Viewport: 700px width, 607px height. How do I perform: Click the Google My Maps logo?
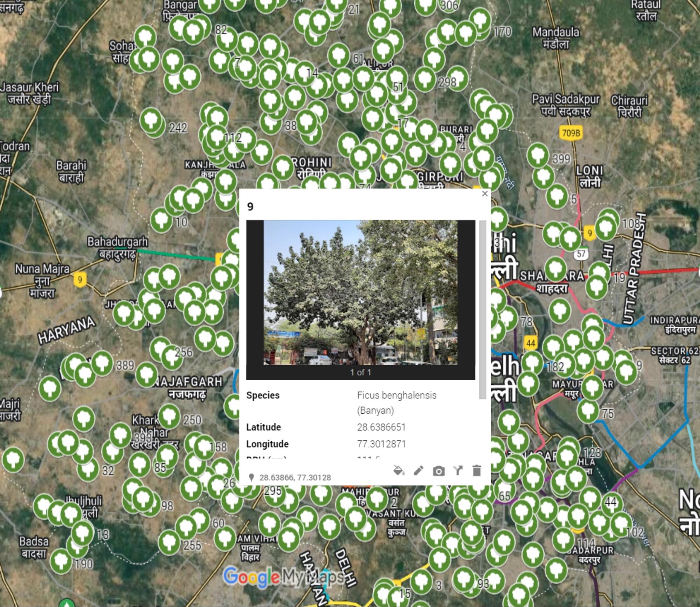pos(284,577)
